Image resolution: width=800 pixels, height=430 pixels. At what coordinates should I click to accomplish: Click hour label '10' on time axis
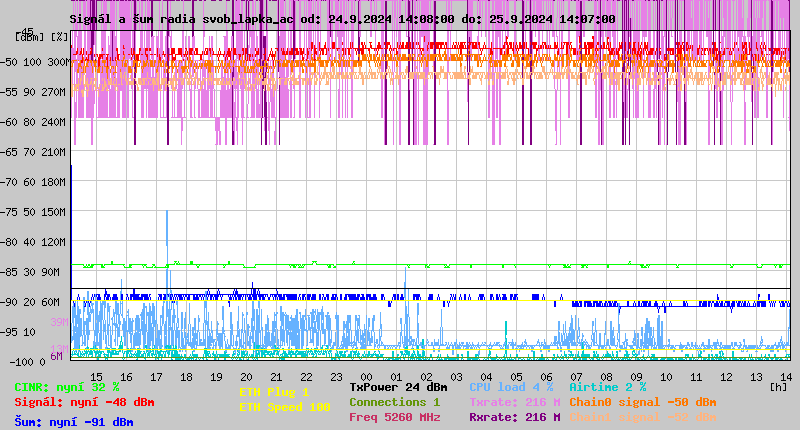pyautogui.click(x=666, y=377)
